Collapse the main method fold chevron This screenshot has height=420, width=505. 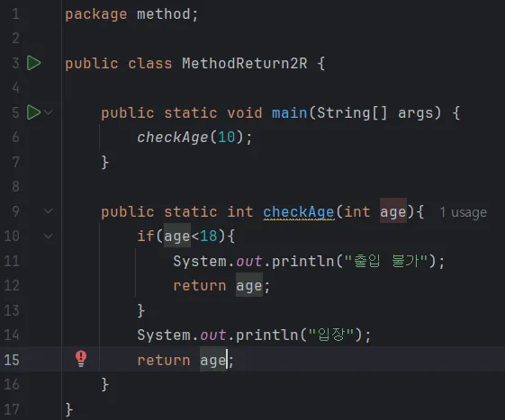tap(49, 112)
